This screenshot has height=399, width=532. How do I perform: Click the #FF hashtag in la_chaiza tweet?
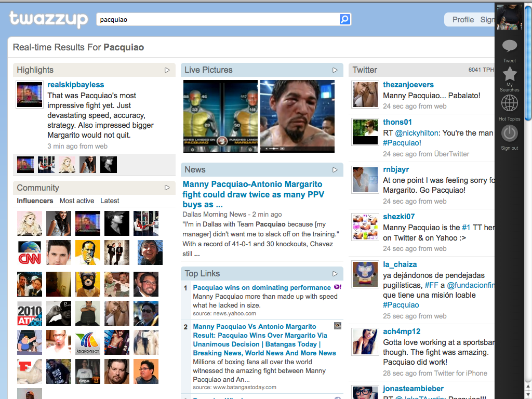(432, 285)
